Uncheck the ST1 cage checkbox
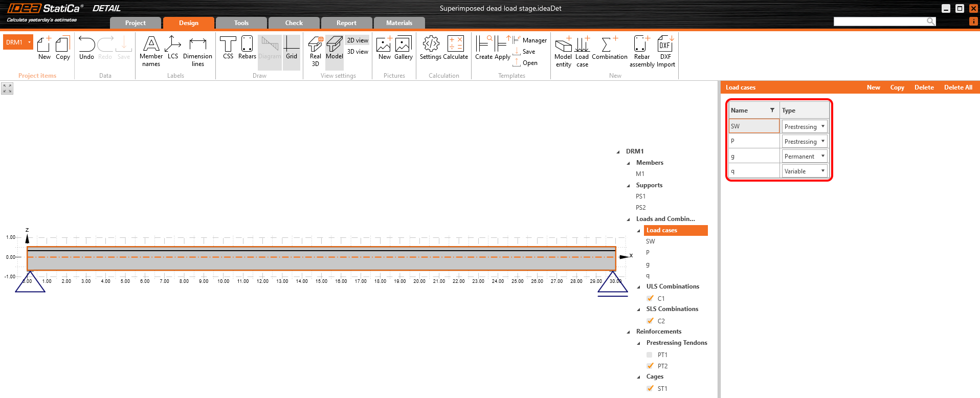Screen dimensions: 980x398 pyautogui.click(x=650, y=388)
